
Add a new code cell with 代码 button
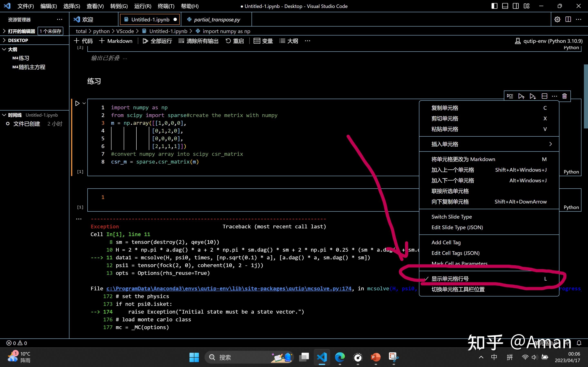[83, 41]
